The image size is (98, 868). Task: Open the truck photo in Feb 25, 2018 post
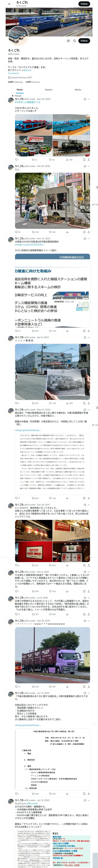coord(52,201)
